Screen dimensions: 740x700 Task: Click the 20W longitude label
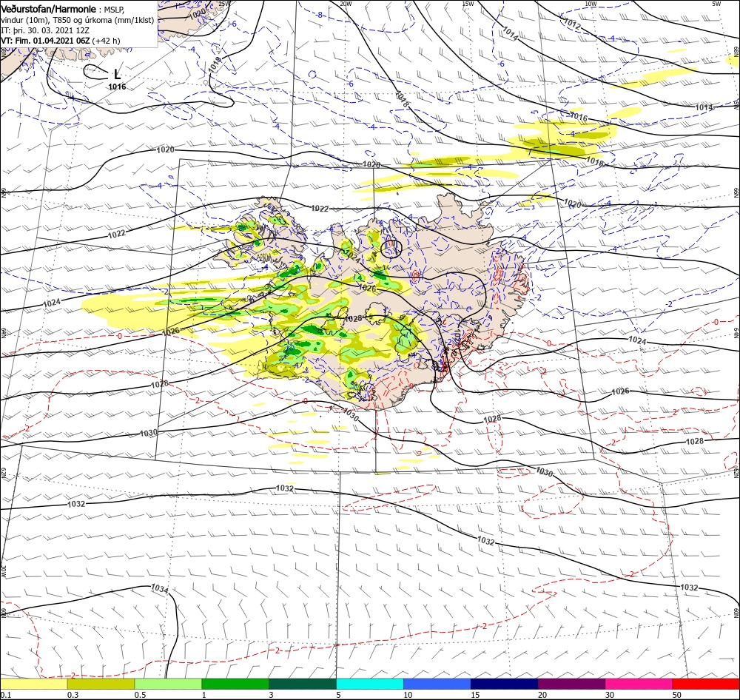pyautogui.click(x=346, y=4)
